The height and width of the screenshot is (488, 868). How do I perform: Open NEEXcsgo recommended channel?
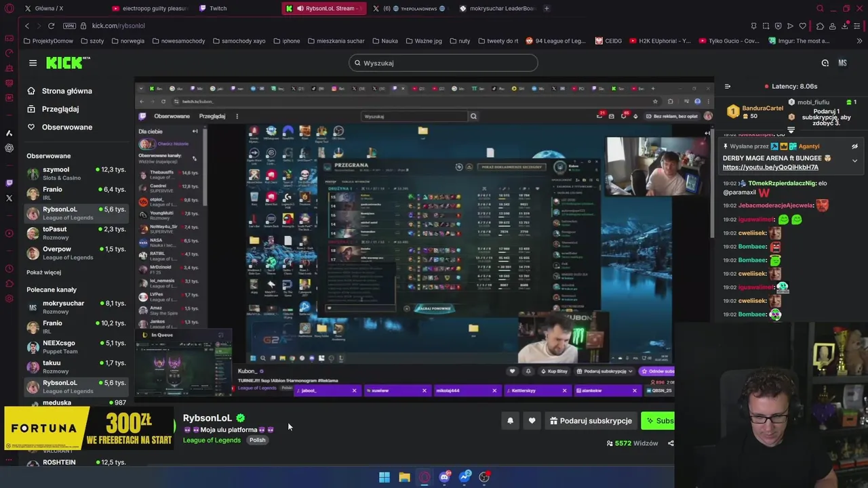click(x=76, y=347)
